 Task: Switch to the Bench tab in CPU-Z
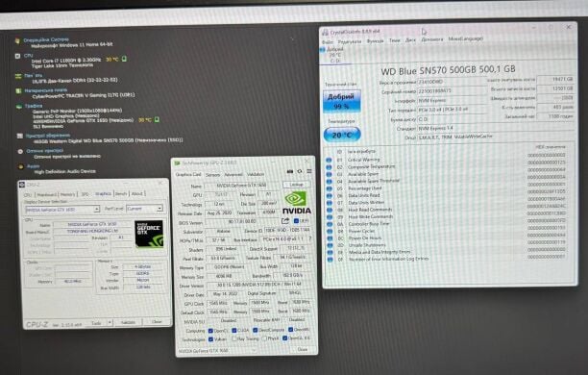(x=121, y=193)
